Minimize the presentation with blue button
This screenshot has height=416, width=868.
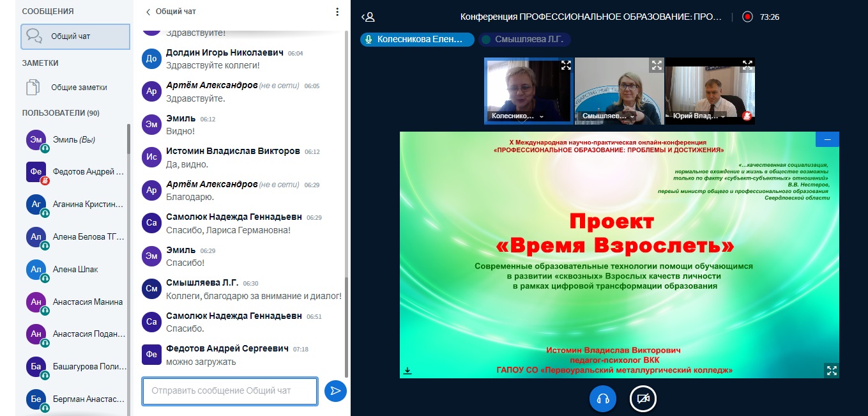point(827,139)
